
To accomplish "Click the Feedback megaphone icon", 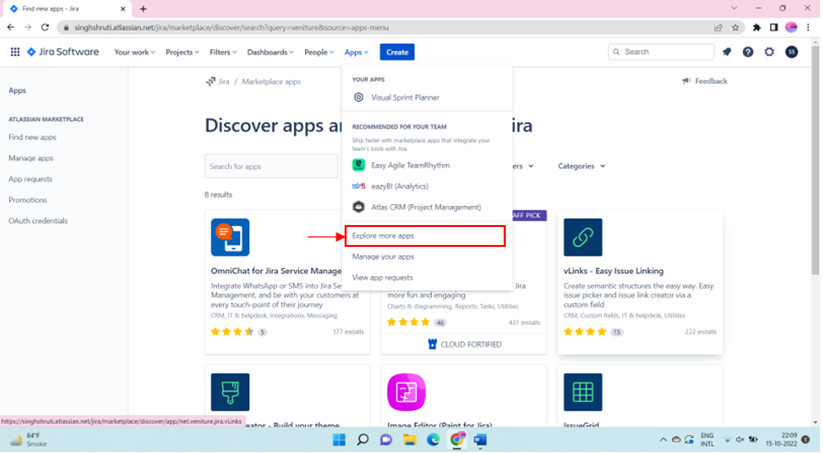I will click(x=687, y=81).
